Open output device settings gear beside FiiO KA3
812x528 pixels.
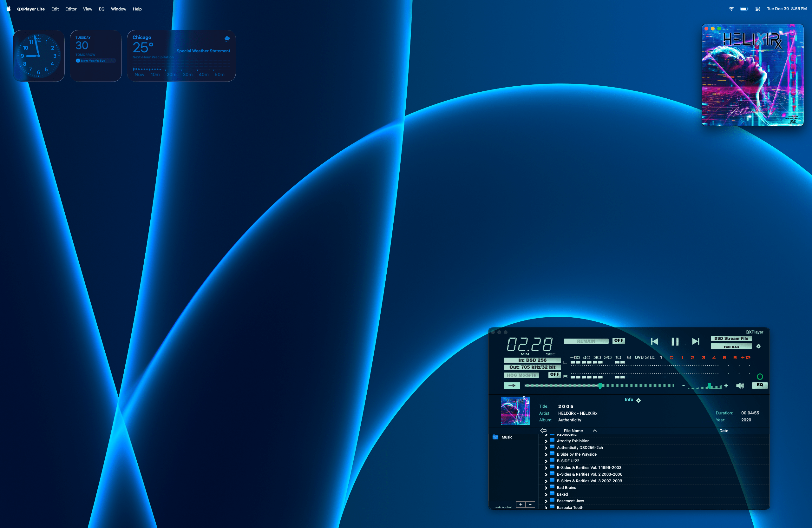(x=758, y=346)
